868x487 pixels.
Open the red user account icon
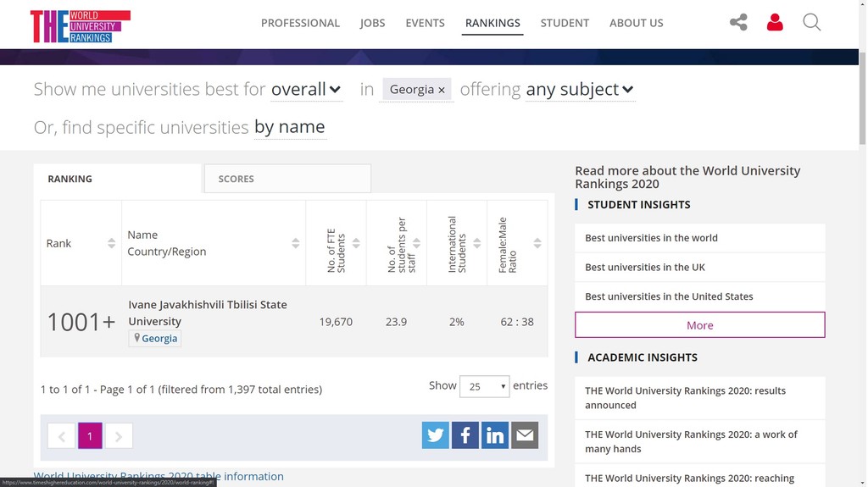(x=775, y=22)
